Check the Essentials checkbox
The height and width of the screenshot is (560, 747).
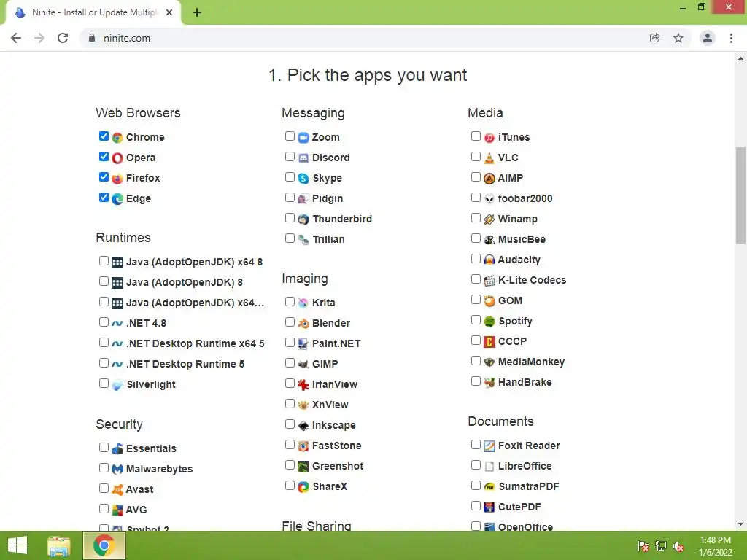pyautogui.click(x=104, y=448)
